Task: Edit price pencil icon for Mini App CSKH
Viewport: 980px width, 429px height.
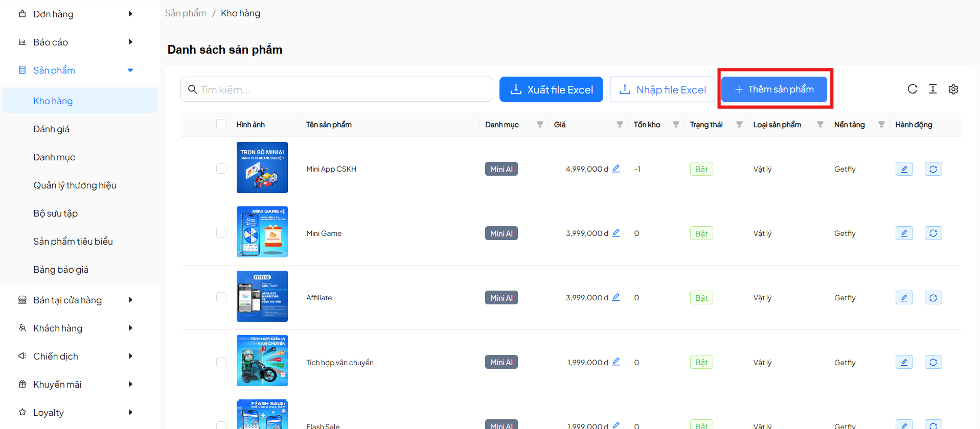Action: [616, 169]
